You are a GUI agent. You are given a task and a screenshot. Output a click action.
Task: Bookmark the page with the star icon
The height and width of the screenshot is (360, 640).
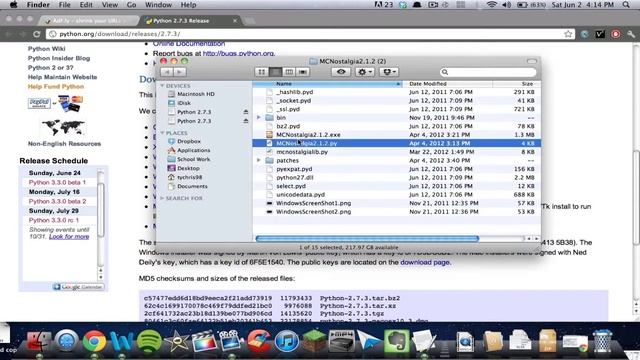pyautogui.click(x=568, y=34)
